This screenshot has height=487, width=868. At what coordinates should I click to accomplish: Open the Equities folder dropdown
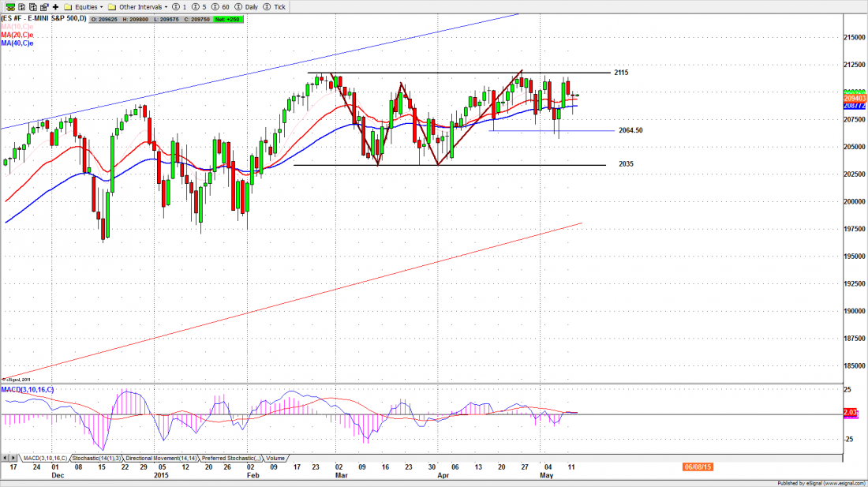[x=84, y=6]
